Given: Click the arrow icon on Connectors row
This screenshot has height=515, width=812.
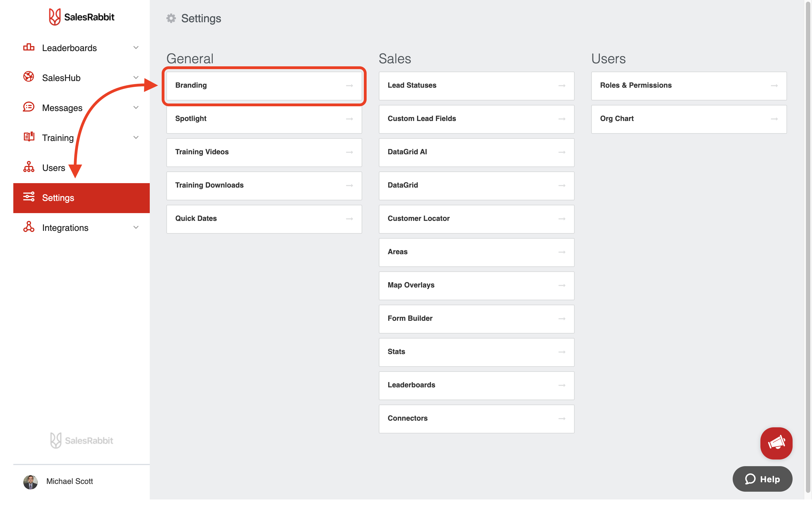Looking at the screenshot, I should 562,419.
